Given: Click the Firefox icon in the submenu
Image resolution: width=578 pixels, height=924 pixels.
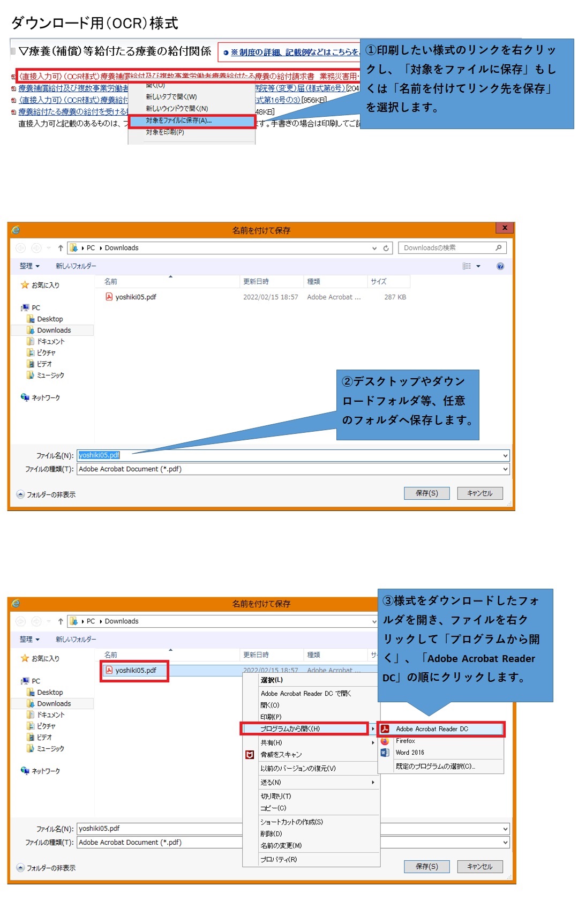Looking at the screenshot, I should [x=385, y=741].
